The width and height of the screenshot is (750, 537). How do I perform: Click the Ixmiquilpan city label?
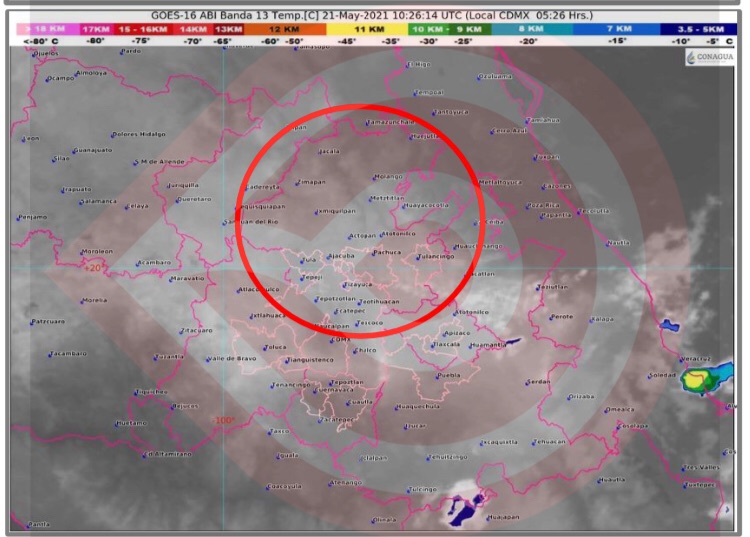tap(336, 212)
